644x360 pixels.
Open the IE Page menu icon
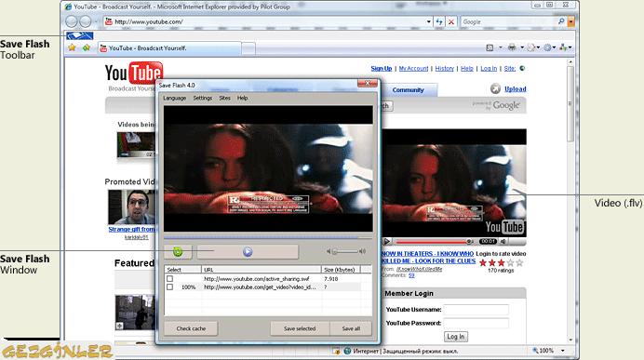[x=531, y=47]
